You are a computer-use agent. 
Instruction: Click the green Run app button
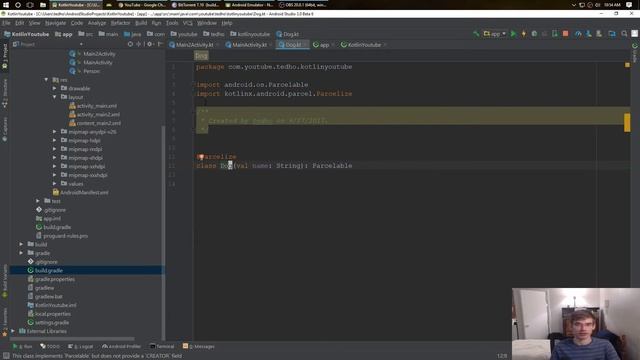pos(513,34)
